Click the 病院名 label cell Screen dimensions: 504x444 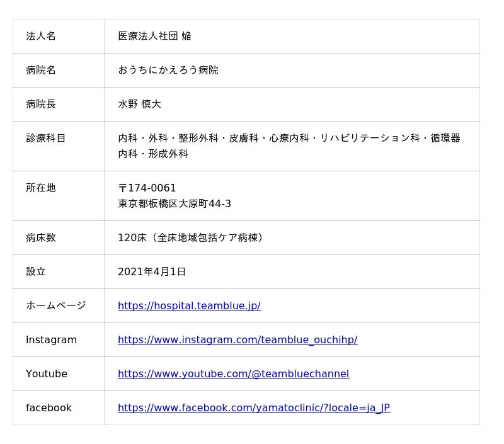coord(41,70)
